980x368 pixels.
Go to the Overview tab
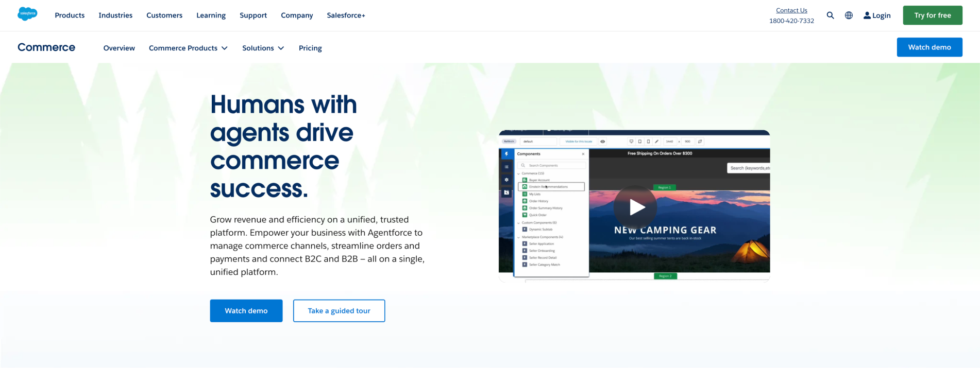coord(119,48)
